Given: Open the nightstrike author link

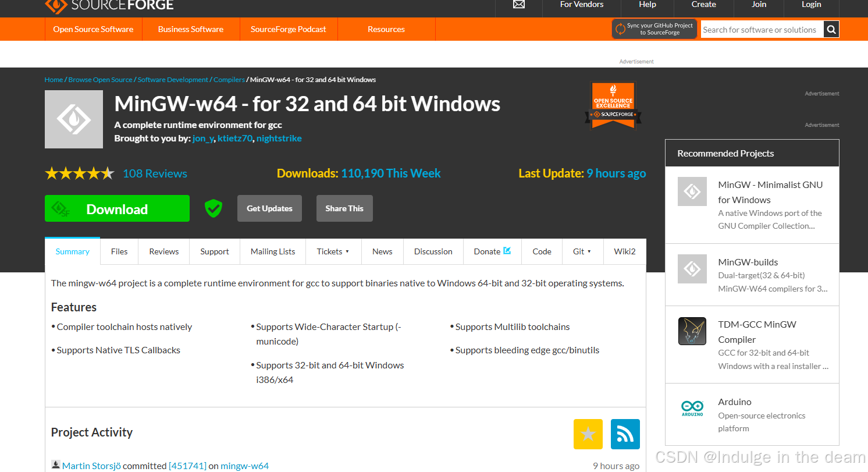Looking at the screenshot, I should [279, 139].
